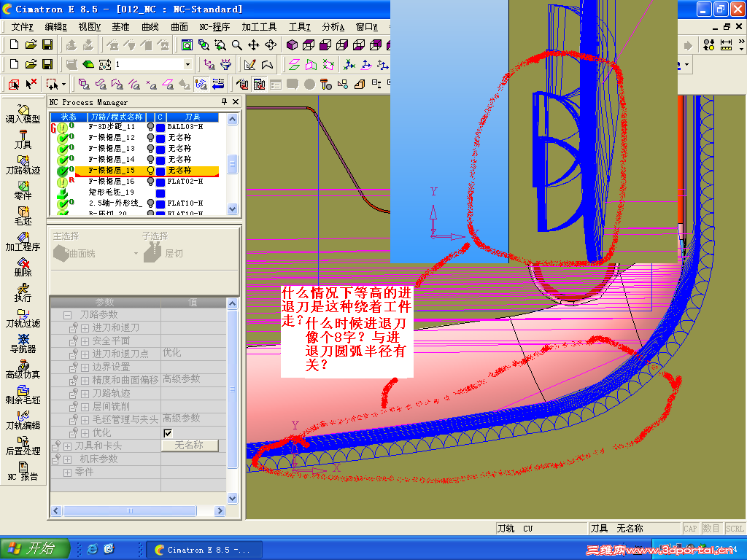Screen dimensions: 747x560
Task: Click the zoom magnifier toolbar icon
Action: [237, 44]
